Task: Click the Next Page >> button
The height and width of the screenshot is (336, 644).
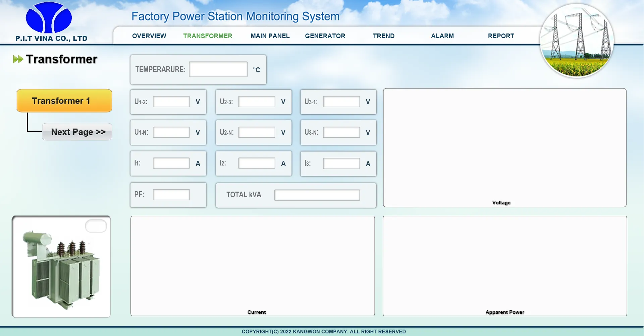Action: (x=77, y=132)
